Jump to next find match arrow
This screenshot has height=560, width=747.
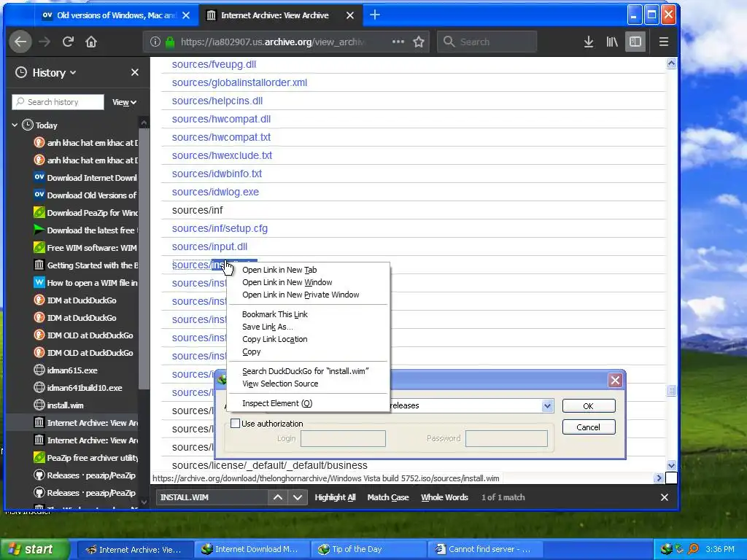298,497
